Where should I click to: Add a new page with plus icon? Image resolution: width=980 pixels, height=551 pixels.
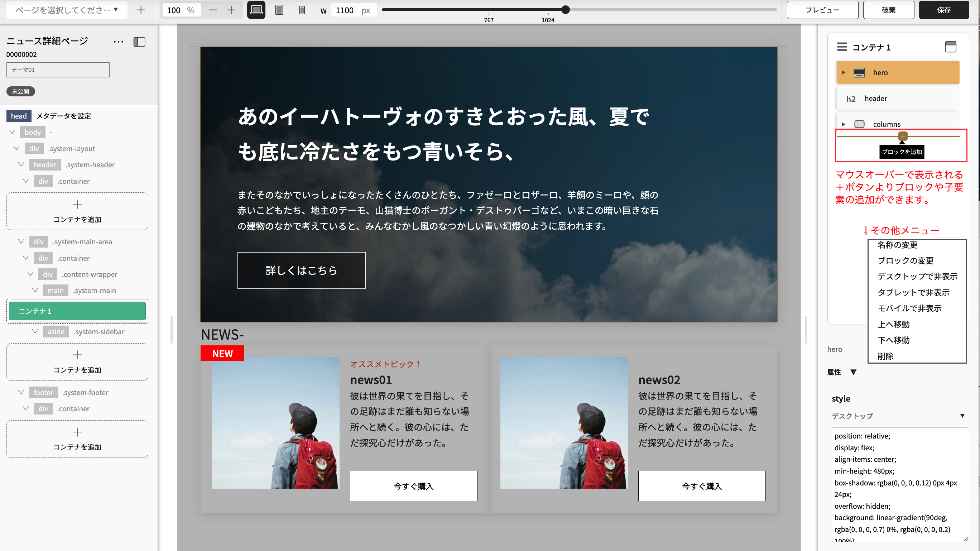(141, 10)
